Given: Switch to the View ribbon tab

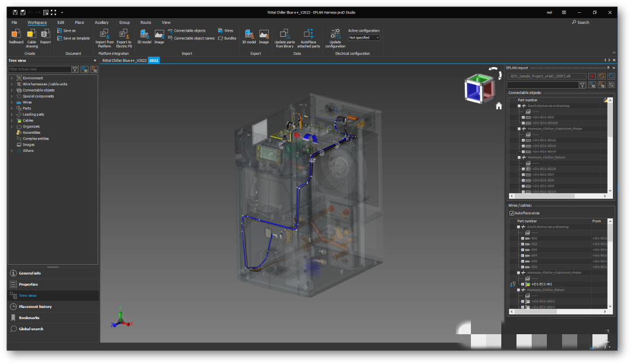Looking at the screenshot, I should click(166, 23).
